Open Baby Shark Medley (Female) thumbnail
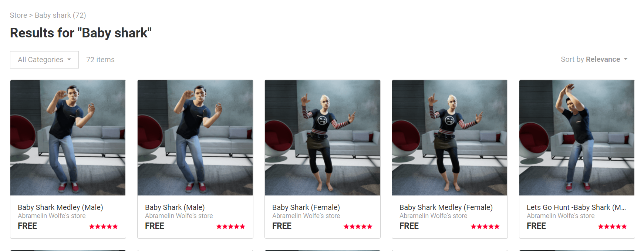The width and height of the screenshot is (644, 251). click(x=450, y=138)
